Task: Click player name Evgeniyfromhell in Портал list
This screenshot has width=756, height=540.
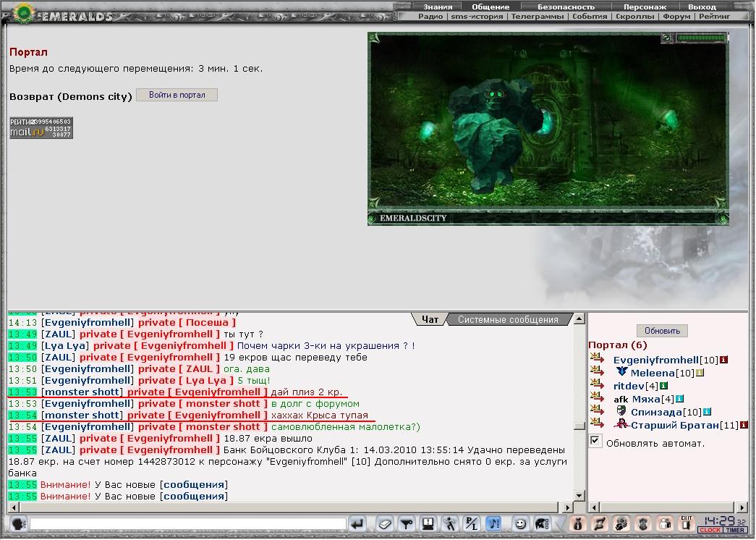Action: tap(655, 360)
